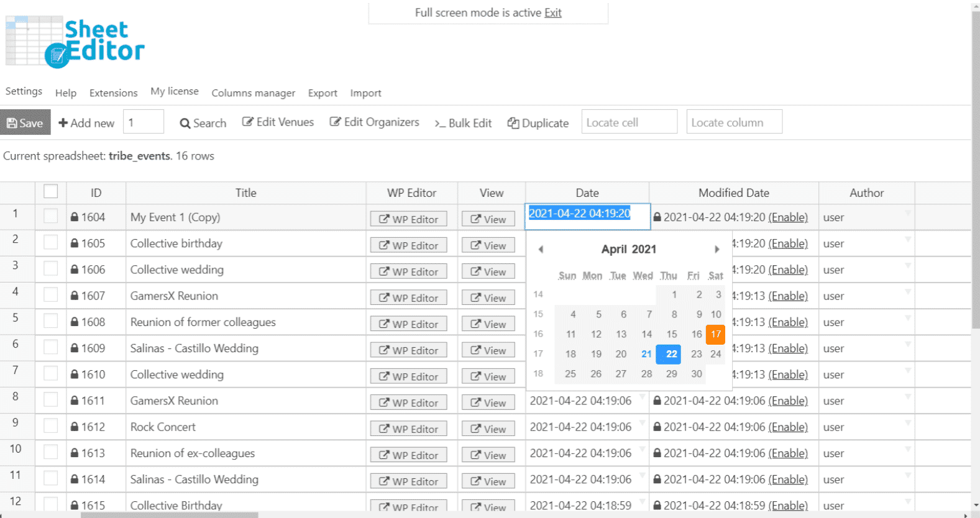Open Edit Organizers sheet
Screen dimensions: 980x518
tap(375, 122)
